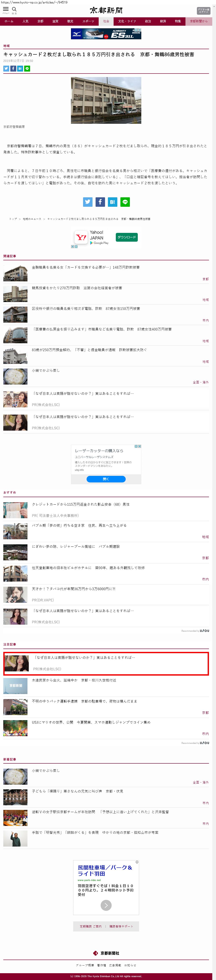The image size is (216, 980).
Task: Open the hamburger menu icon
Action: [6, 9]
